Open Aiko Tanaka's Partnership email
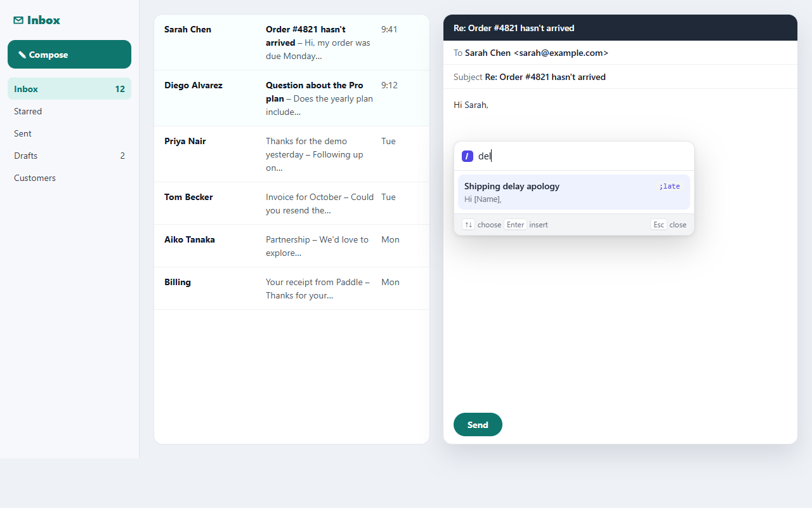The height and width of the screenshot is (508, 812). point(292,246)
